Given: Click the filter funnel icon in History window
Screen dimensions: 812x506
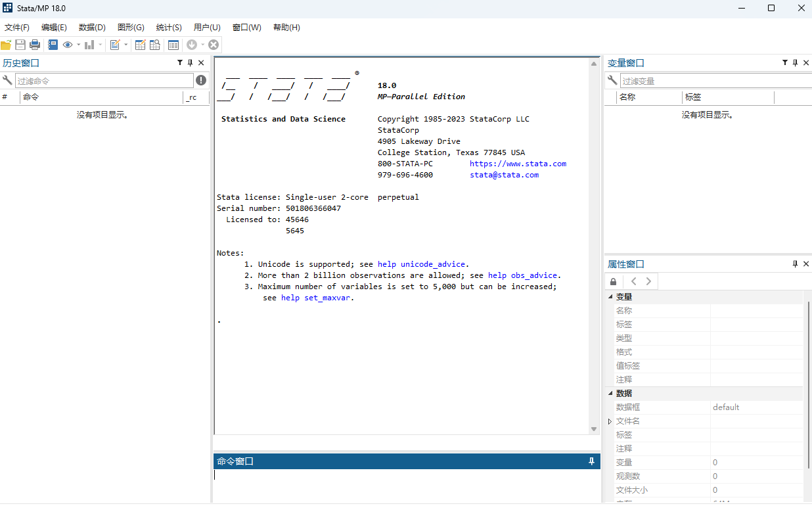Looking at the screenshot, I should pyautogui.click(x=180, y=63).
